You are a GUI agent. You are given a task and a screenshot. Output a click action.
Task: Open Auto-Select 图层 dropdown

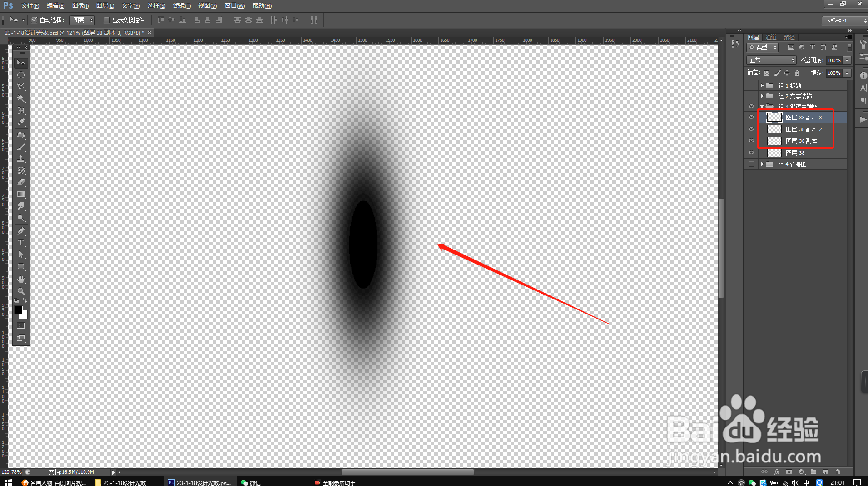click(x=82, y=20)
